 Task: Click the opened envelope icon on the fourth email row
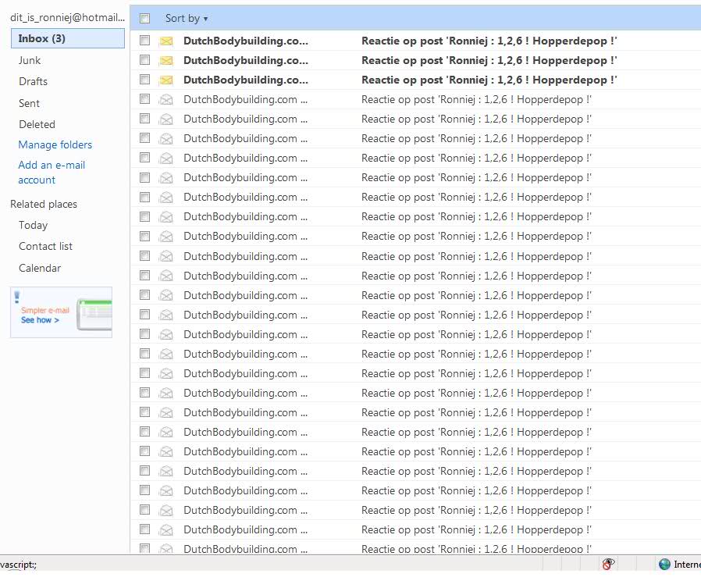point(165,99)
